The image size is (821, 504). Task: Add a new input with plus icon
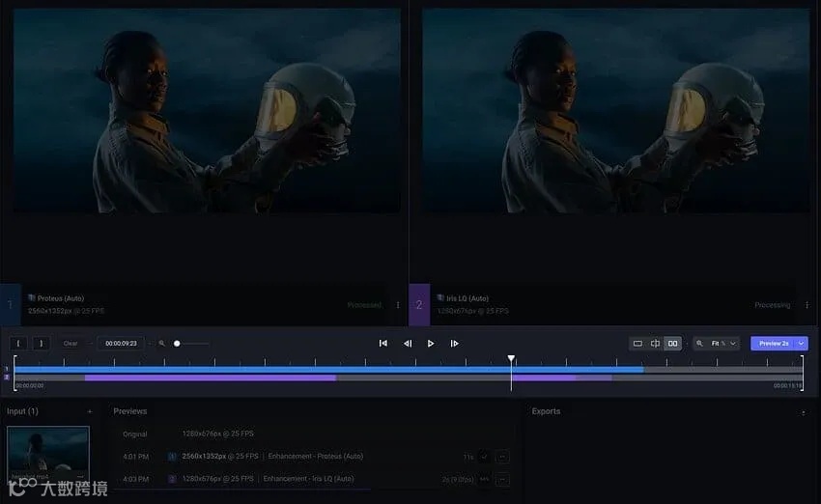click(90, 412)
